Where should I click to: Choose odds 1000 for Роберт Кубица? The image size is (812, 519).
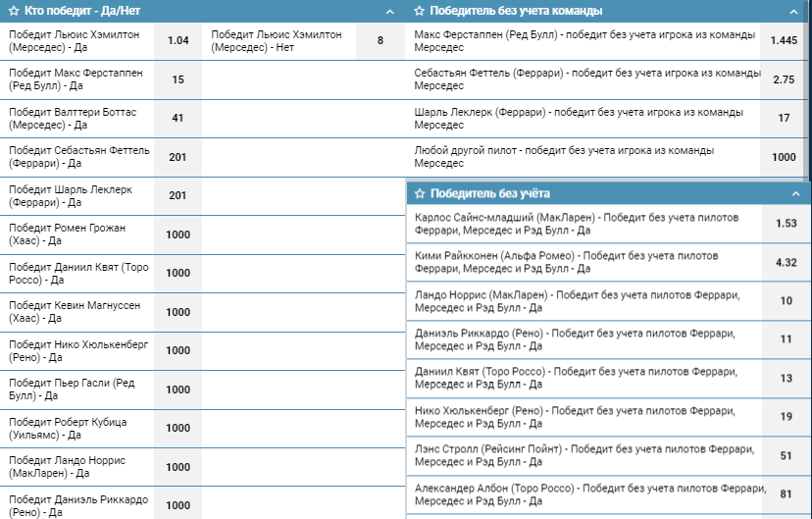(178, 429)
